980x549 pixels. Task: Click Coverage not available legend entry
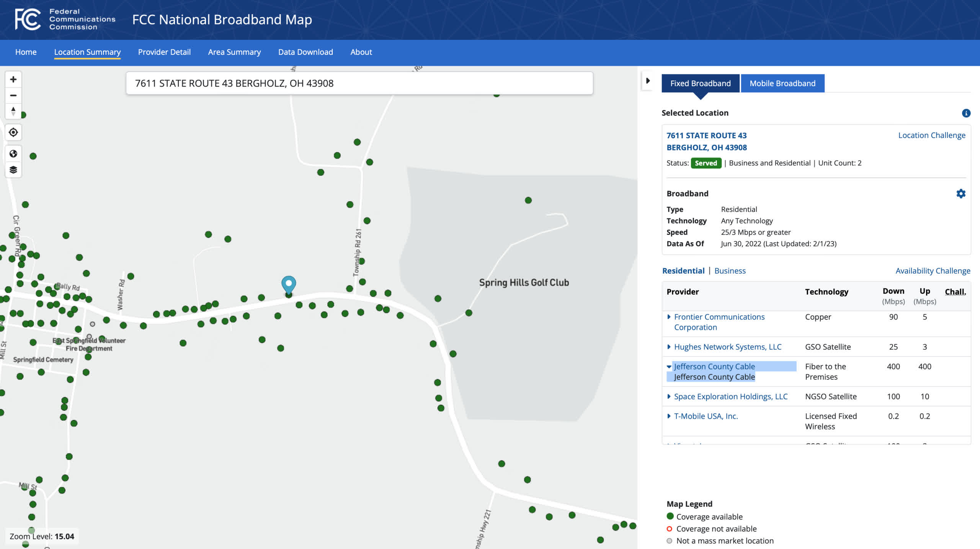tap(712, 529)
